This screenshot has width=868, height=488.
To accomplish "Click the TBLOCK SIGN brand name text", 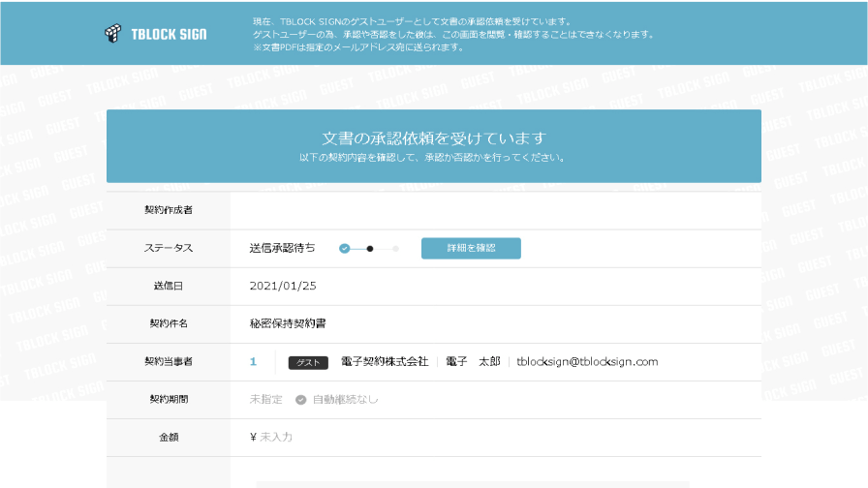I will [169, 34].
